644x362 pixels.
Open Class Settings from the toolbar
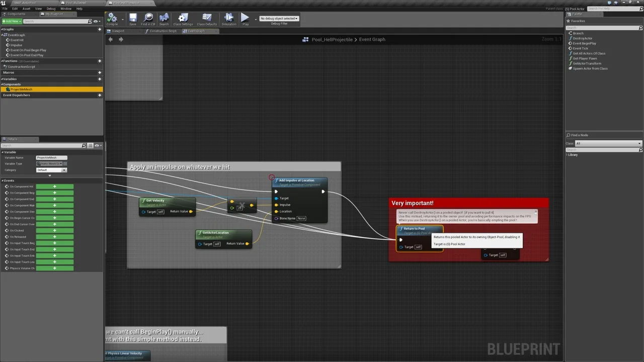click(x=183, y=19)
